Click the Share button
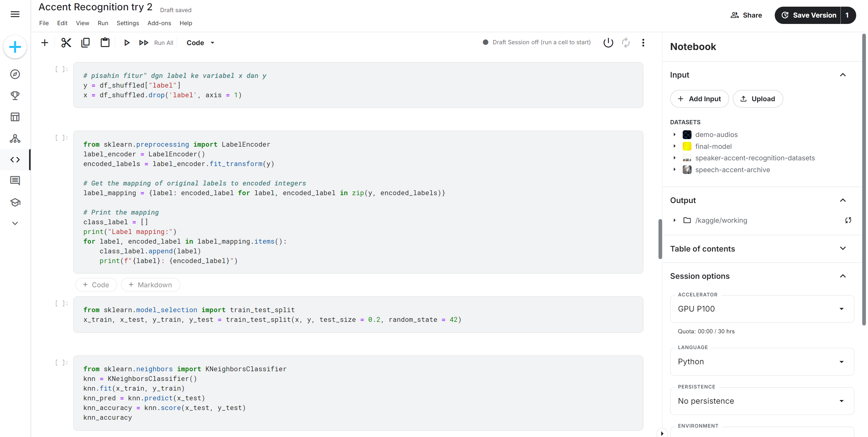 (746, 15)
